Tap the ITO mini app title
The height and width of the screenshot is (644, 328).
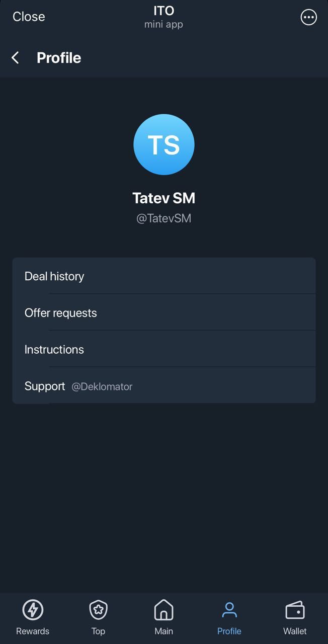163,11
